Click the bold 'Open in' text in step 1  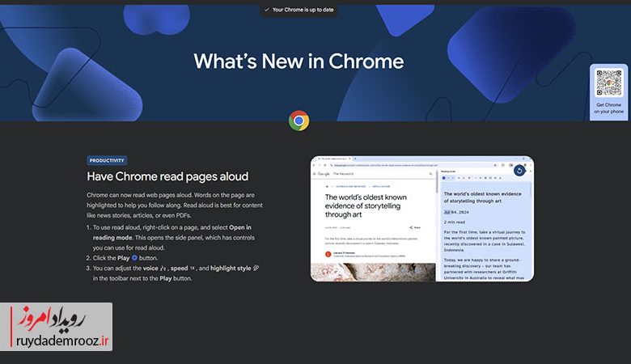tap(240, 227)
